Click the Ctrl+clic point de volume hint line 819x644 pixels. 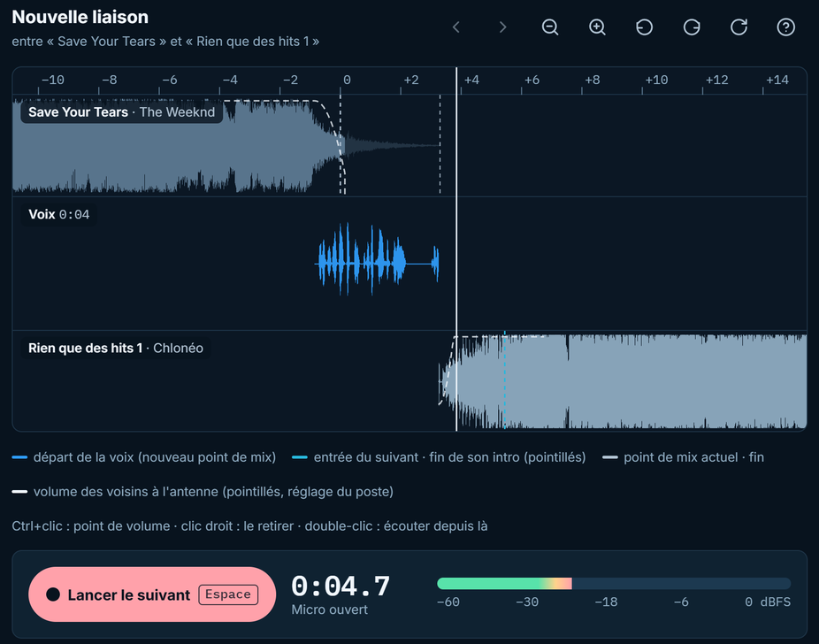point(249,526)
